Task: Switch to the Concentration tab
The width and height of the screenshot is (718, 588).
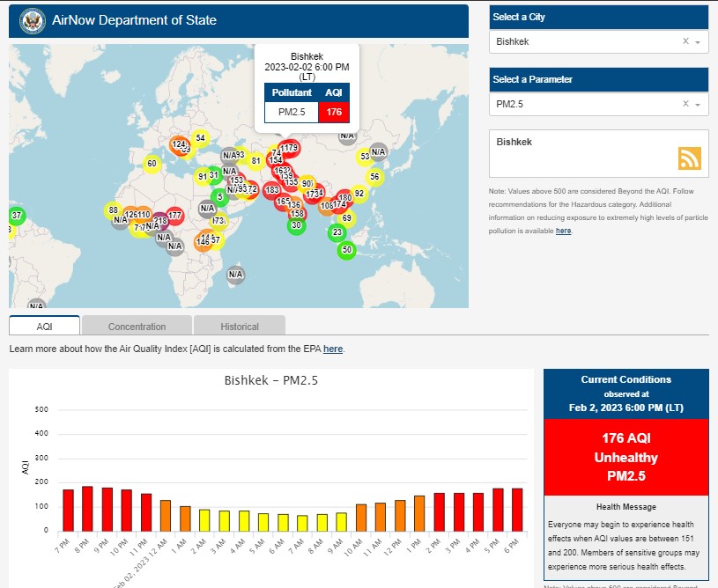Action: [x=137, y=327]
